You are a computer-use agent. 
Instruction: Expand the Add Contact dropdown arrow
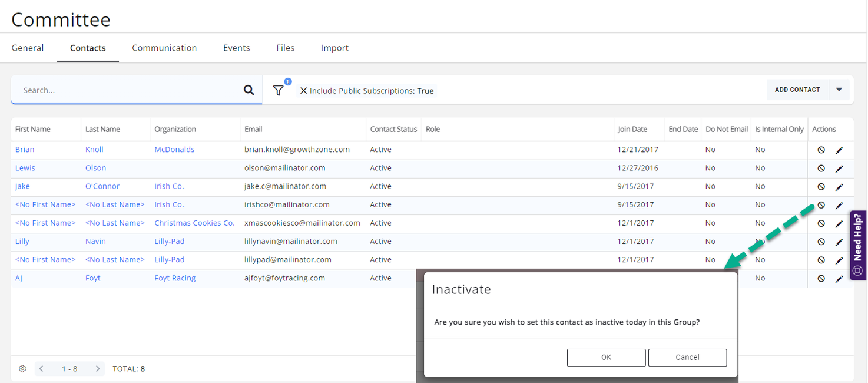[839, 90]
